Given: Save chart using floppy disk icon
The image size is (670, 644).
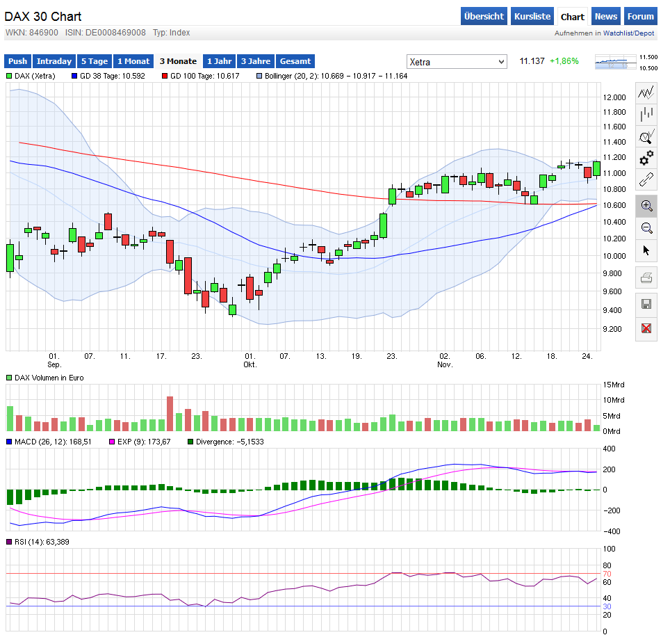Looking at the screenshot, I should point(646,304).
